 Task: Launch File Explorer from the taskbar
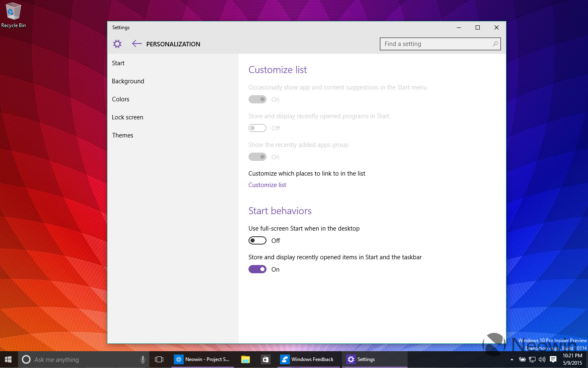(x=245, y=359)
